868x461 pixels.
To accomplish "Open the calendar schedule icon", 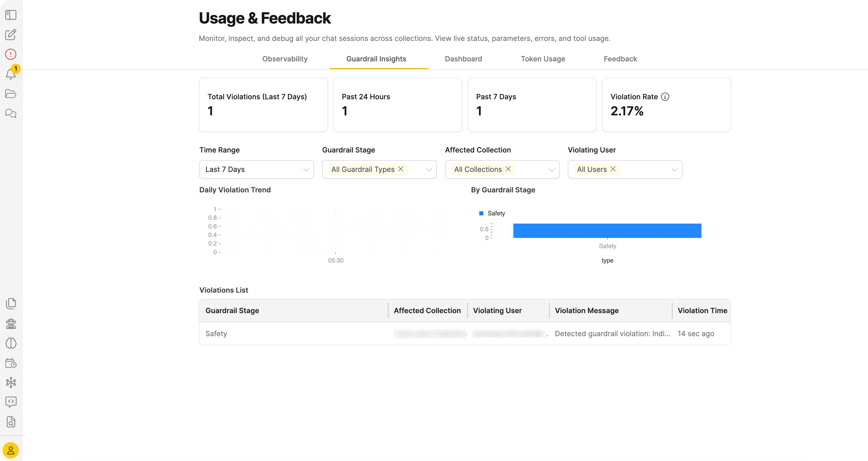I will (x=11, y=363).
